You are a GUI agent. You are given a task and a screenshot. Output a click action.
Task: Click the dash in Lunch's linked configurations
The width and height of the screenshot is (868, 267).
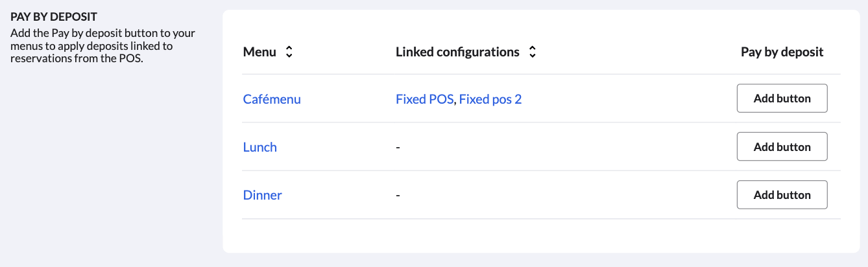pos(398,147)
